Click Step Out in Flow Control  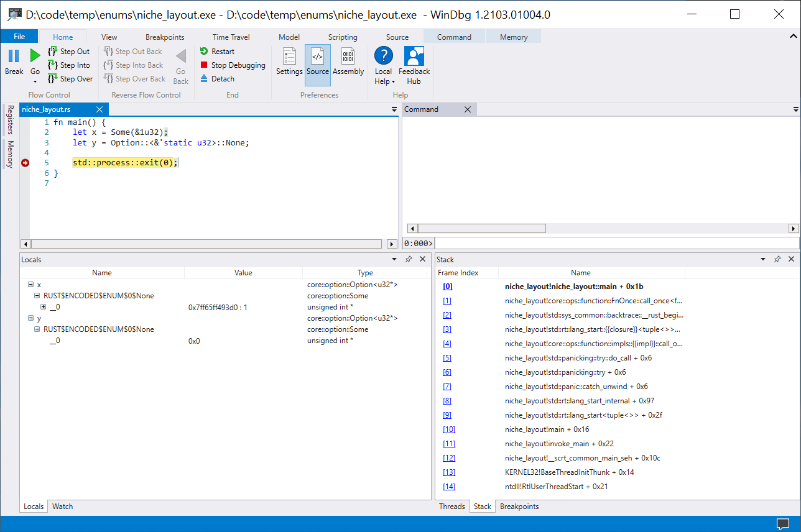(x=68, y=52)
